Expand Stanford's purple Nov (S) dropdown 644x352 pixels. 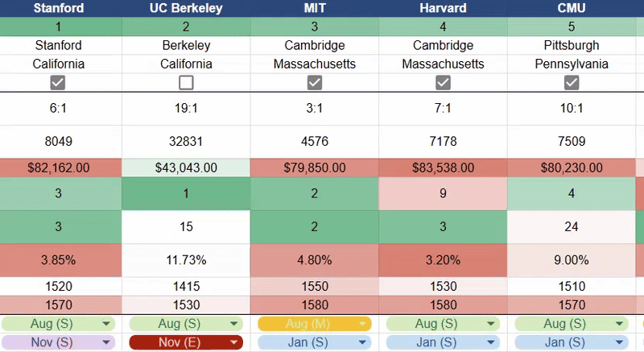click(x=106, y=342)
